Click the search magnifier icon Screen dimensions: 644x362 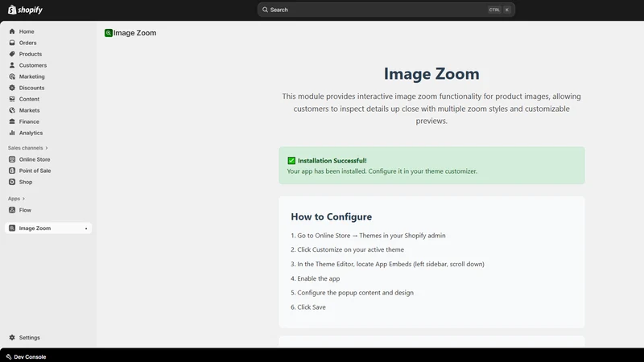pyautogui.click(x=266, y=10)
